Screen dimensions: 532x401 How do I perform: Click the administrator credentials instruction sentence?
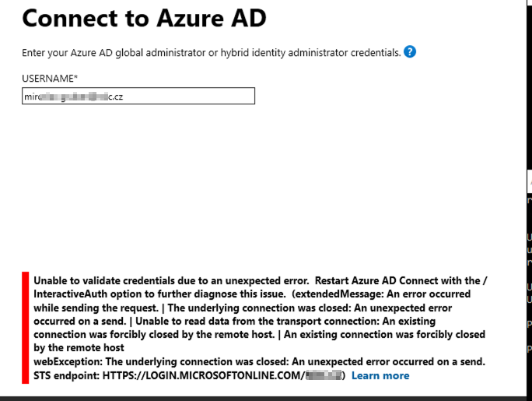(212, 53)
